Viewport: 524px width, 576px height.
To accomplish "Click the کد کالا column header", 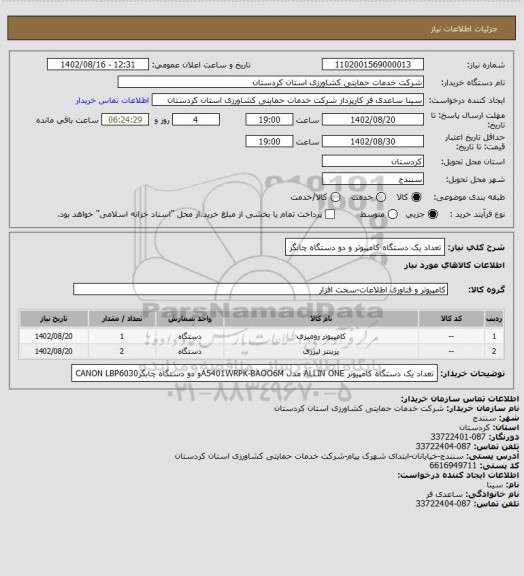I will point(451,319).
